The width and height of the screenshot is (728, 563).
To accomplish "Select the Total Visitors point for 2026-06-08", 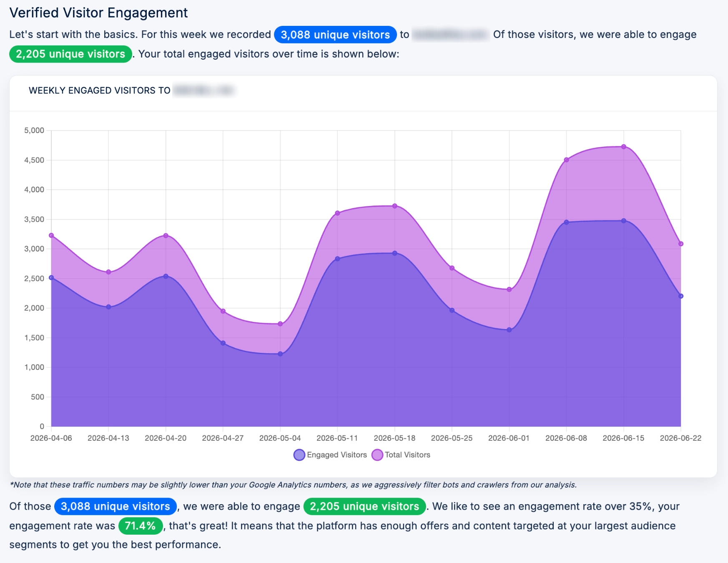I will tap(566, 160).
